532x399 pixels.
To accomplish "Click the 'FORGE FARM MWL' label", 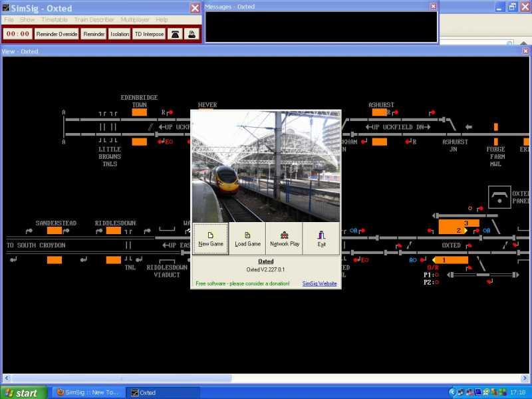I will pos(495,156).
